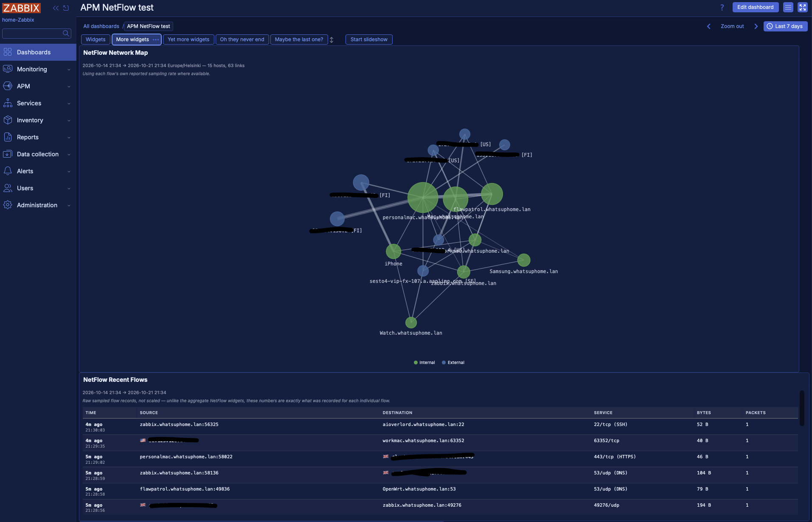
Task: Click the Reports sidebar icon
Action: 8,137
